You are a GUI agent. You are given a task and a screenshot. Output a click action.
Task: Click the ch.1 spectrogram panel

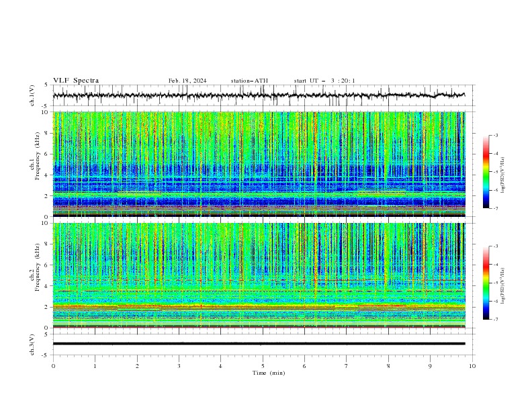pos(259,164)
